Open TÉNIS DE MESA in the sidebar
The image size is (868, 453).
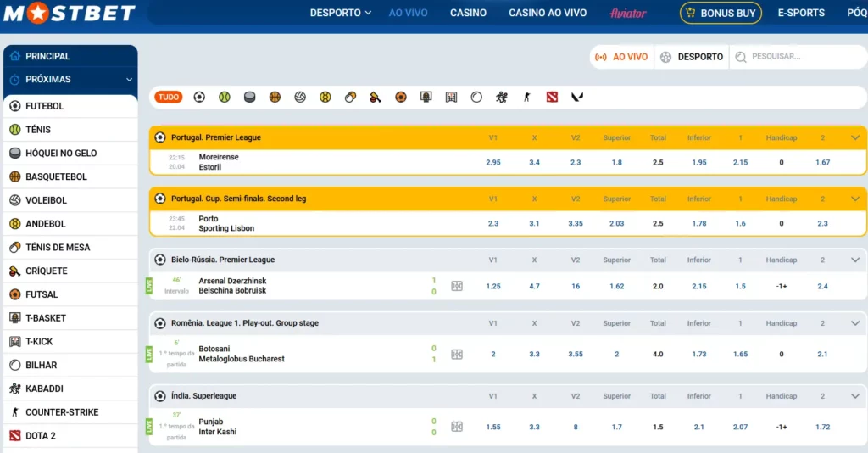[70, 248]
